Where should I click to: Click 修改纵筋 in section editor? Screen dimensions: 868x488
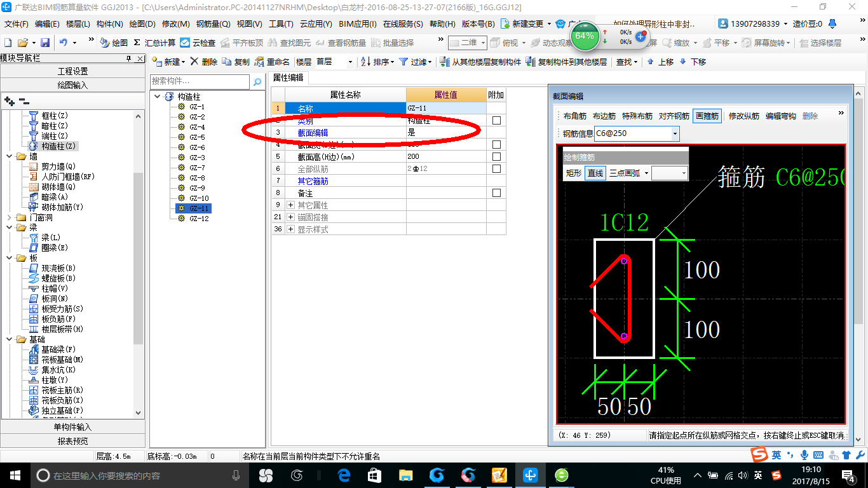[x=744, y=116]
